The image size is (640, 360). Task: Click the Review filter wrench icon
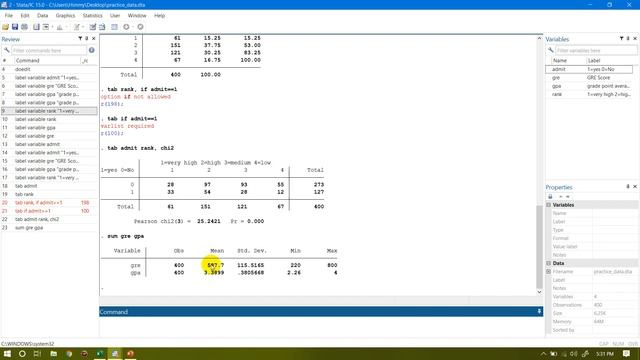tap(7, 50)
